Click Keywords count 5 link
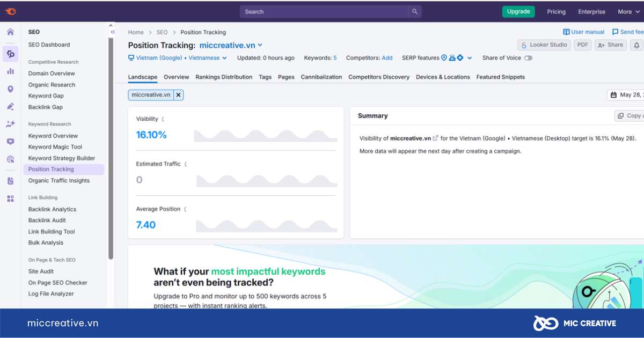The height and width of the screenshot is (338, 644). (x=335, y=58)
